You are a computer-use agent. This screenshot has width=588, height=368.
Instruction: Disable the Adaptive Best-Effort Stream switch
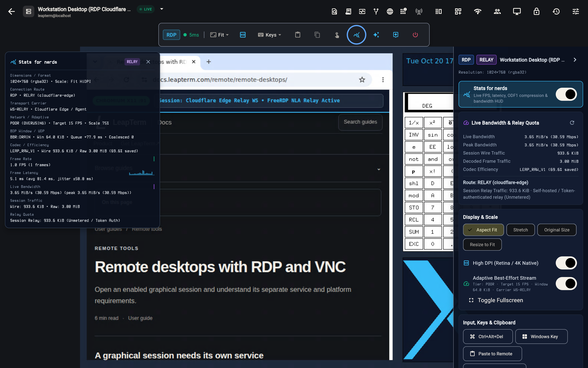coord(566,284)
